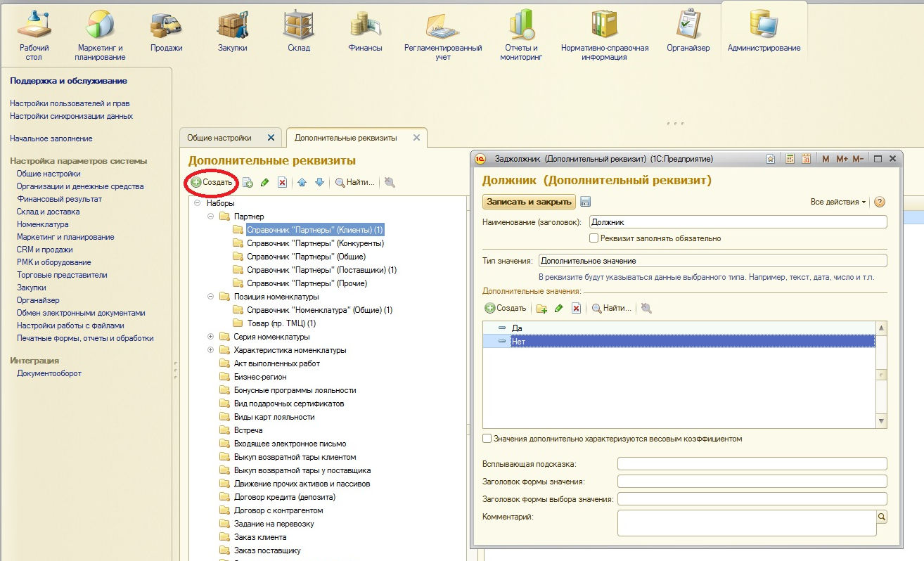Click create group folder icon in values toolbar
The width and height of the screenshot is (924, 561).
click(x=541, y=308)
